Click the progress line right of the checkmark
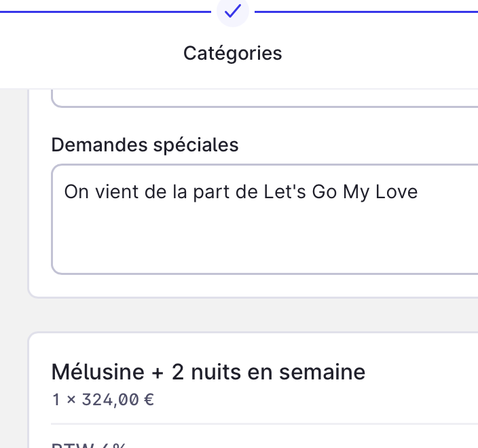Screen dimensions: 478x448 coord(366,12)
